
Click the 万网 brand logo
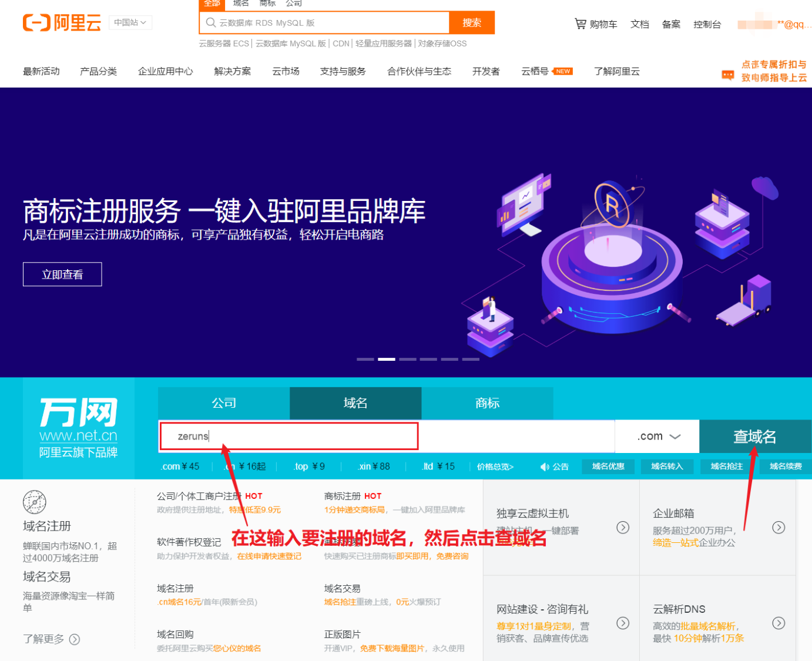(78, 411)
